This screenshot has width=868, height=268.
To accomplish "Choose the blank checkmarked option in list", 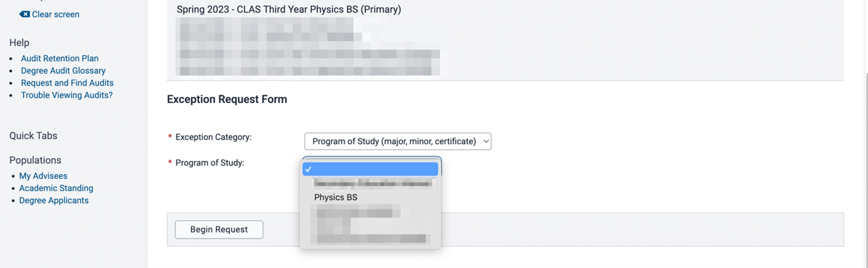I will [x=370, y=169].
